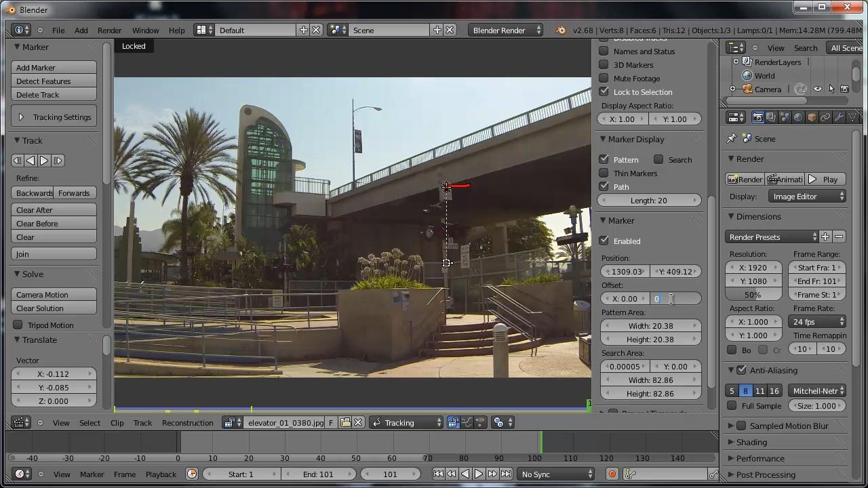Switch the clip editor to dopesheet view

click(480, 422)
